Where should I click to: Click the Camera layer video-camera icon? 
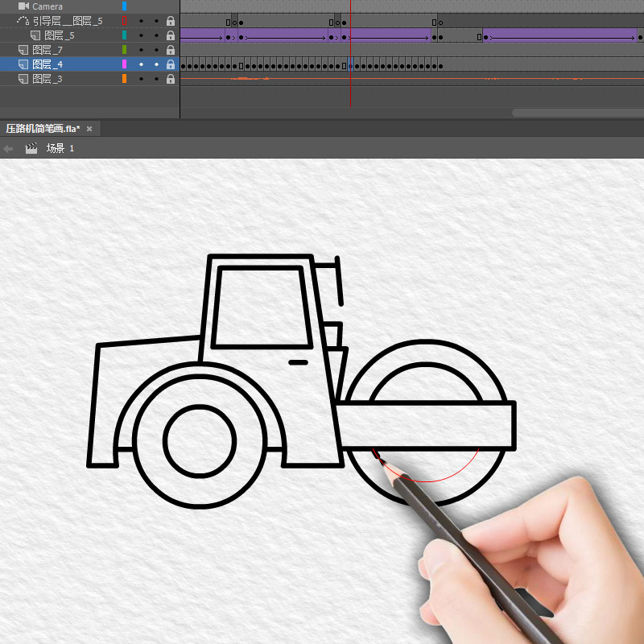pyautogui.click(x=23, y=6)
